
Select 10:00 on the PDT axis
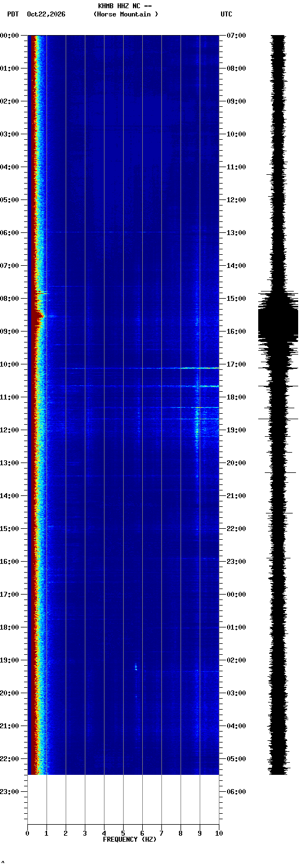[9, 364]
